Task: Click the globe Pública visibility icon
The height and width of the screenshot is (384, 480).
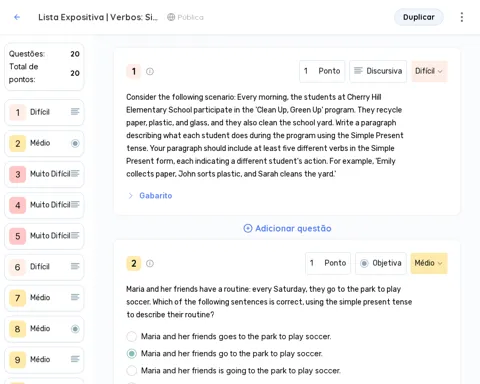Action: (171, 17)
